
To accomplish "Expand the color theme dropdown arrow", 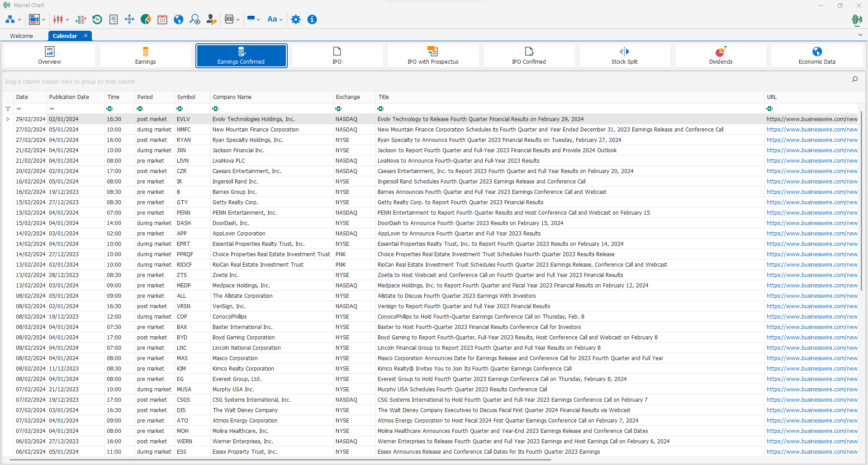I will tap(258, 20).
